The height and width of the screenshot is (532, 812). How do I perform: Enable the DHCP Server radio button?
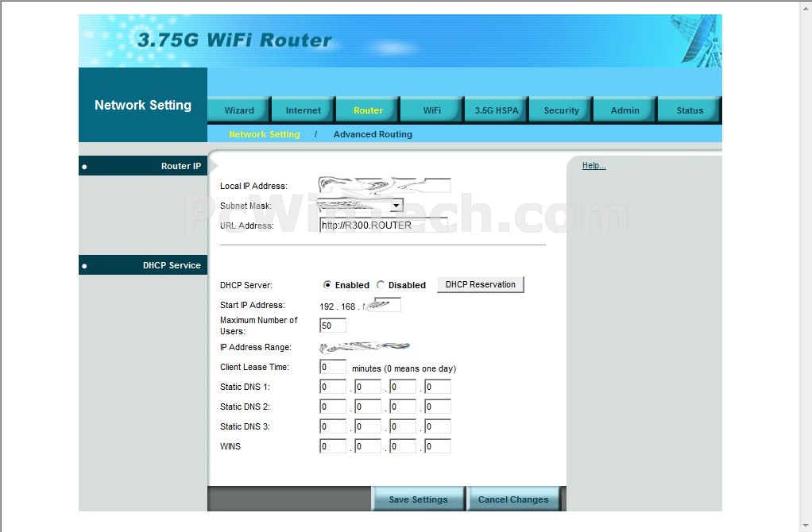click(327, 284)
